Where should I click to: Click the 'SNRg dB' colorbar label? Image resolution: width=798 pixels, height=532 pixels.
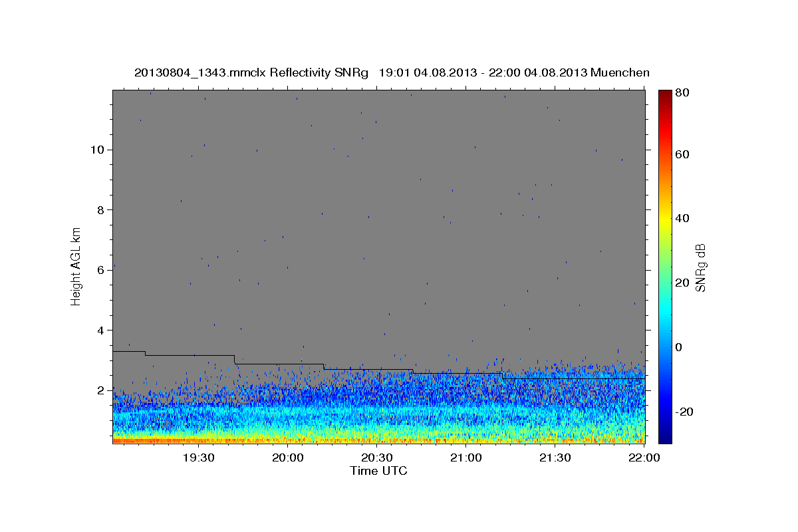click(x=700, y=267)
